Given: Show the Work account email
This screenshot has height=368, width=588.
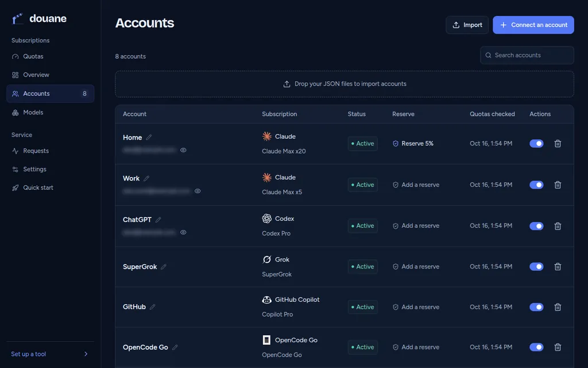Looking at the screenshot, I should (x=198, y=191).
